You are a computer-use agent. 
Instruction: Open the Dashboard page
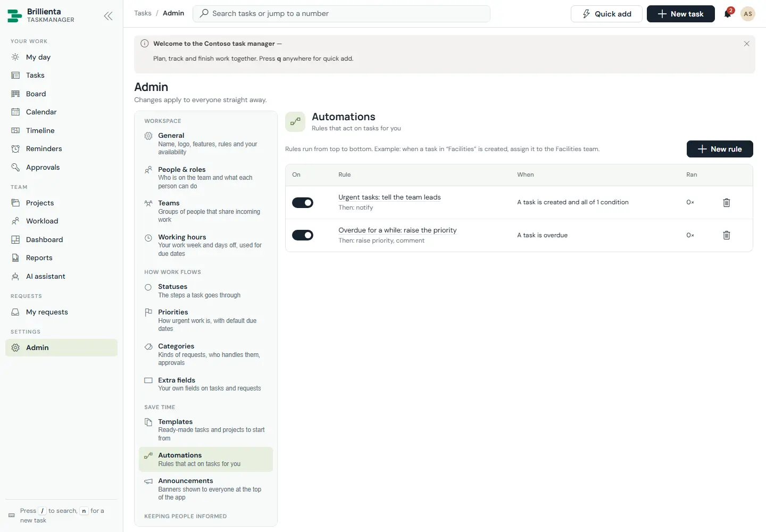[x=61, y=239]
